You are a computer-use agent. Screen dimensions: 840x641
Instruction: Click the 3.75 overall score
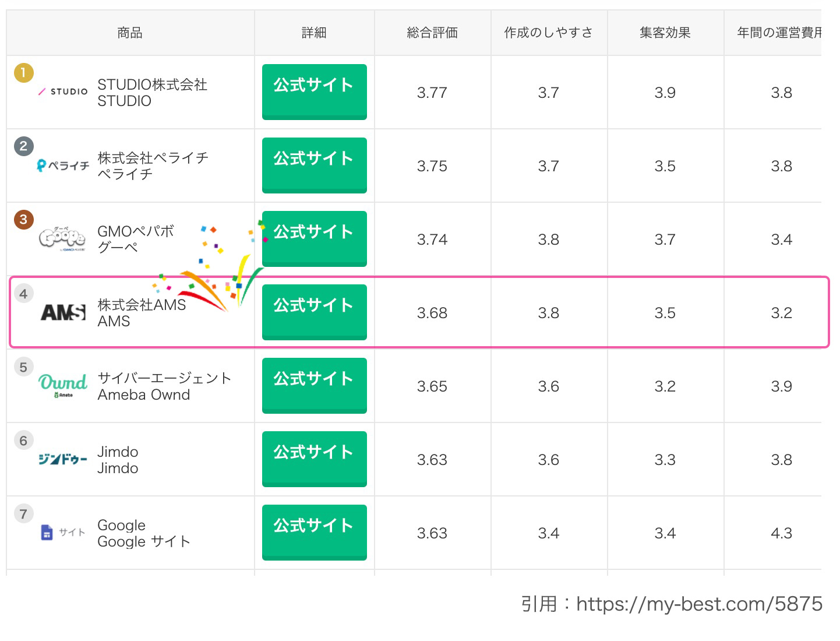tap(432, 166)
